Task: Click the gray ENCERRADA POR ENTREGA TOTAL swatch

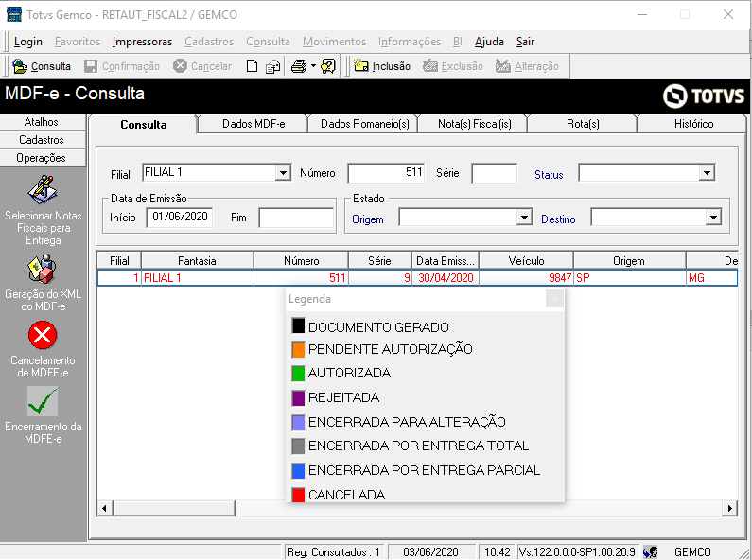Action: click(x=298, y=446)
